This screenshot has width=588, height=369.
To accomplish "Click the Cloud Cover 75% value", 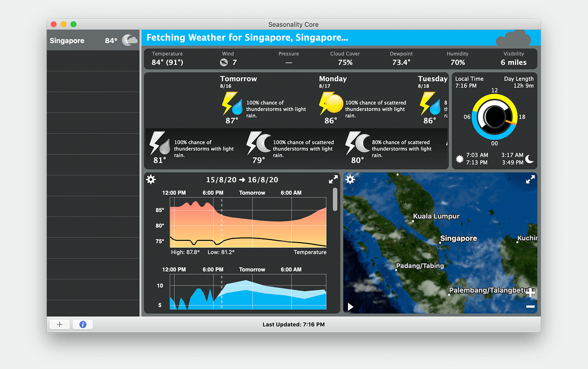I will [345, 63].
